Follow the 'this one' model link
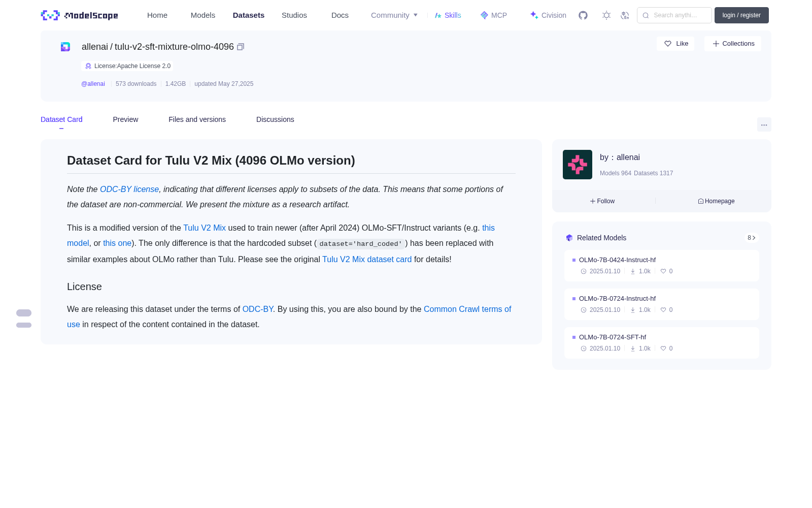This screenshot has width=812, height=508. [117, 243]
